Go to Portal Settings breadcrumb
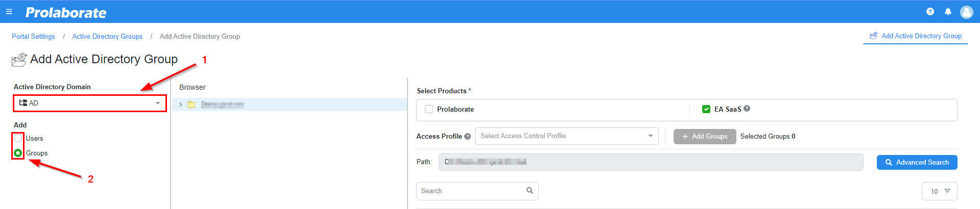980x209 pixels. (x=33, y=36)
